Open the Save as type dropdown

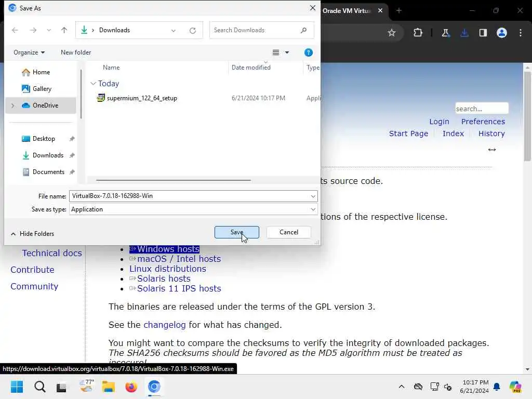(193, 209)
